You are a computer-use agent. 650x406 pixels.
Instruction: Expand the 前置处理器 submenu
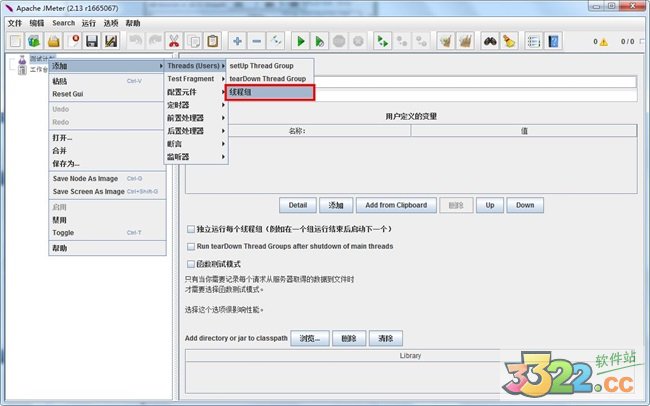click(x=196, y=118)
